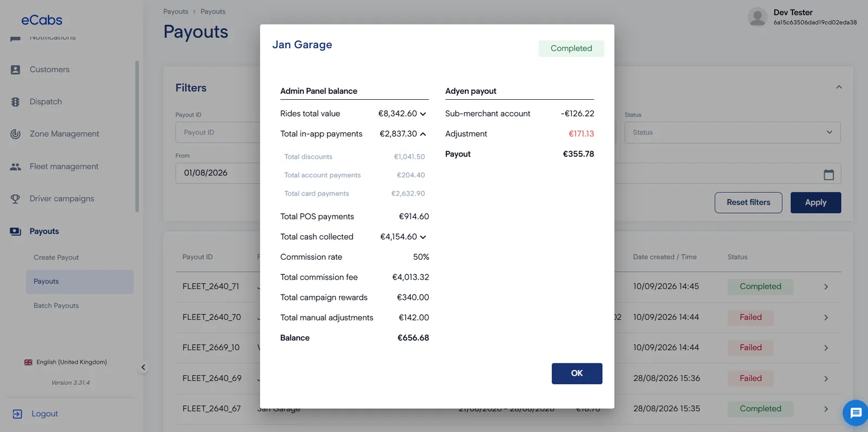Click the Apply filters button

coord(815,202)
